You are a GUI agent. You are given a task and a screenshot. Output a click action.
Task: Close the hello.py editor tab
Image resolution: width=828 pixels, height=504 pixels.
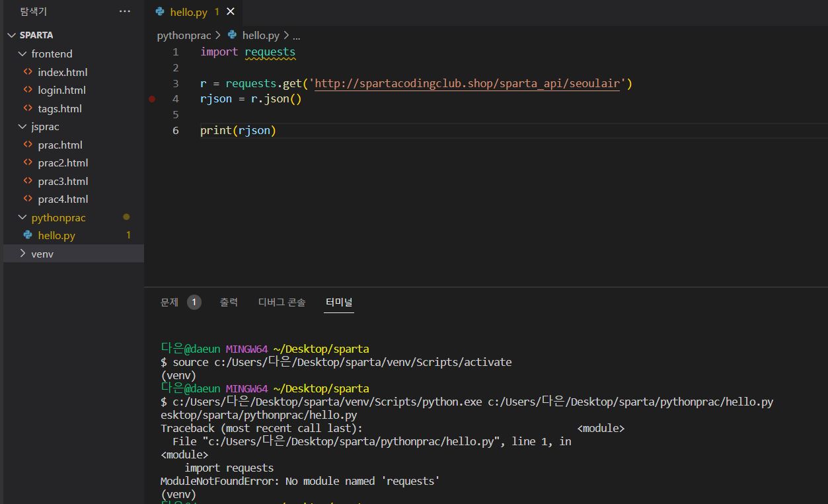(x=231, y=11)
